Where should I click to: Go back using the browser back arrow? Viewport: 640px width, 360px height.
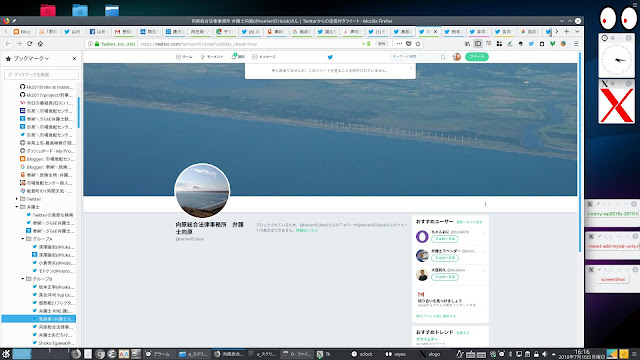(x=8, y=44)
